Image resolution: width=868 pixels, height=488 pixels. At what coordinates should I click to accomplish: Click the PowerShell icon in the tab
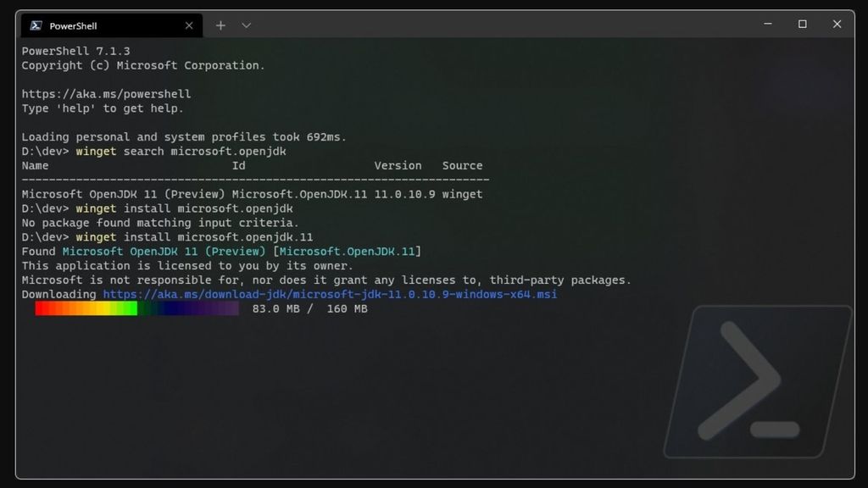36,25
